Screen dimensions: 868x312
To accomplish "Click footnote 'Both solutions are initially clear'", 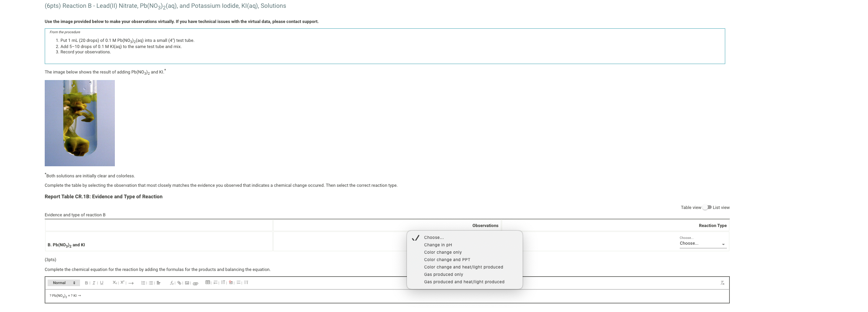I will coord(90,176).
